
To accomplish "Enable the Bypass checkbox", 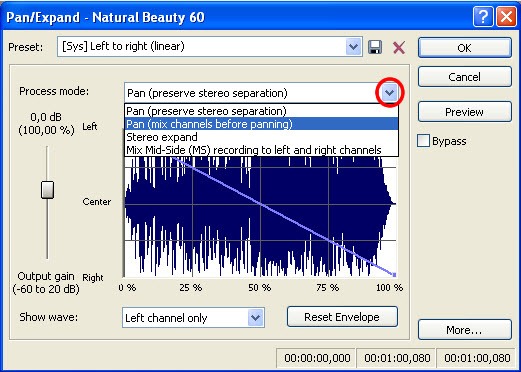I will (423, 141).
